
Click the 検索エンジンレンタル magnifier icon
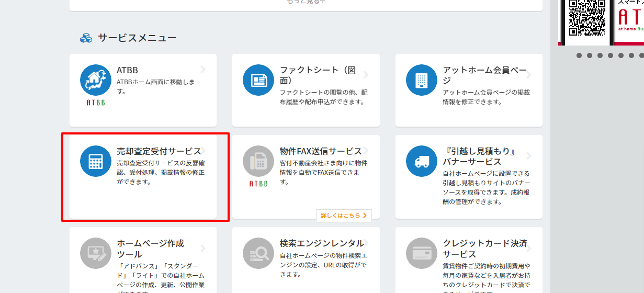point(258,253)
